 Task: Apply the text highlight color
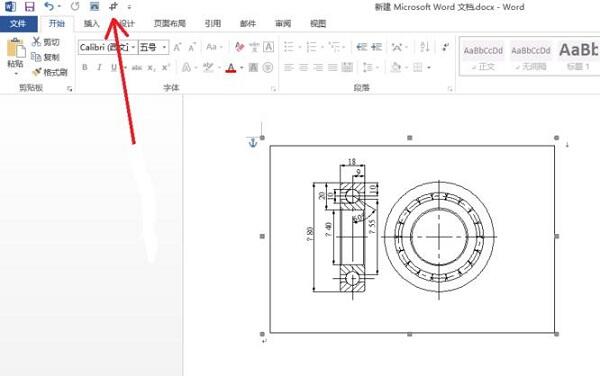pos(208,68)
